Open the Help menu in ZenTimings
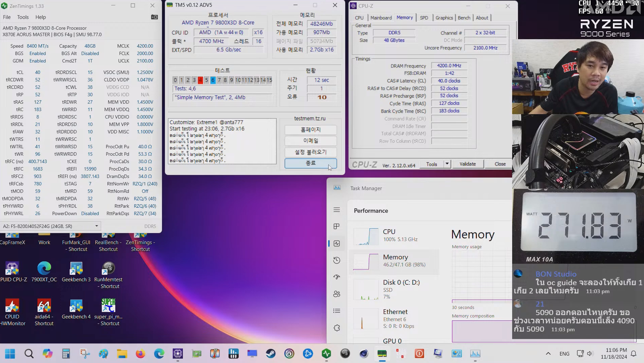Image resolution: width=644 pixels, height=363 pixels. pyautogui.click(x=41, y=17)
